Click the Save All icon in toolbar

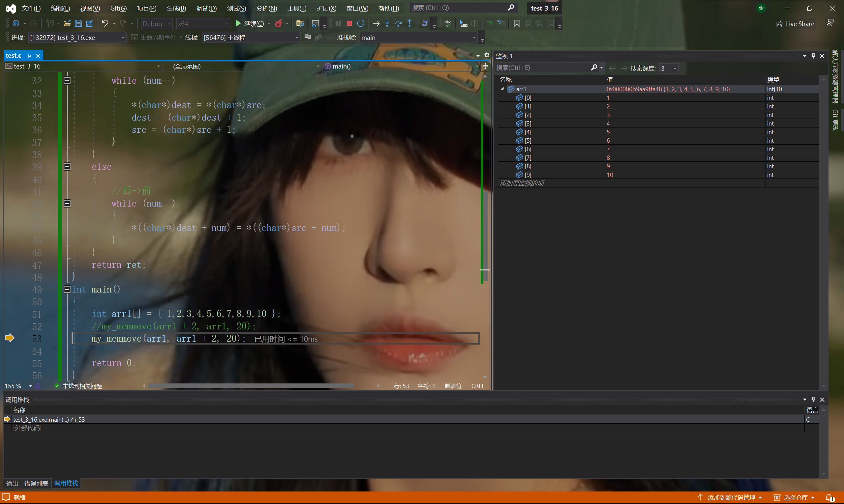coord(90,23)
